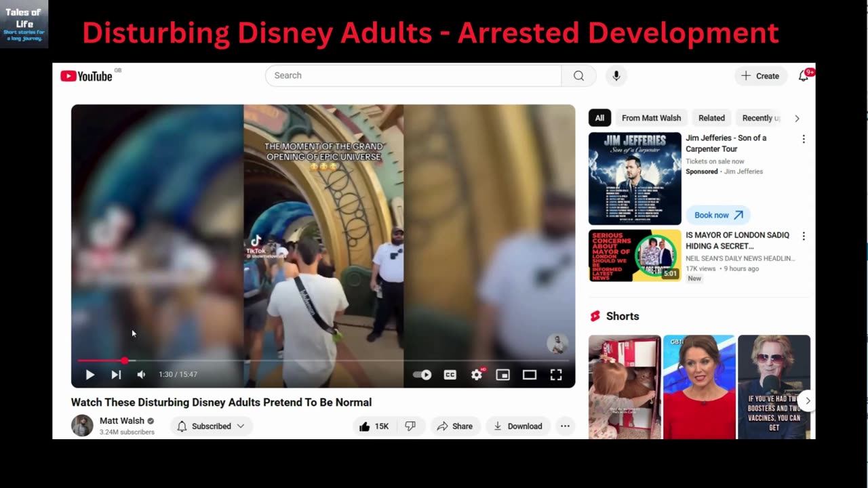Click the video title text
The width and height of the screenshot is (868, 488).
221,403
